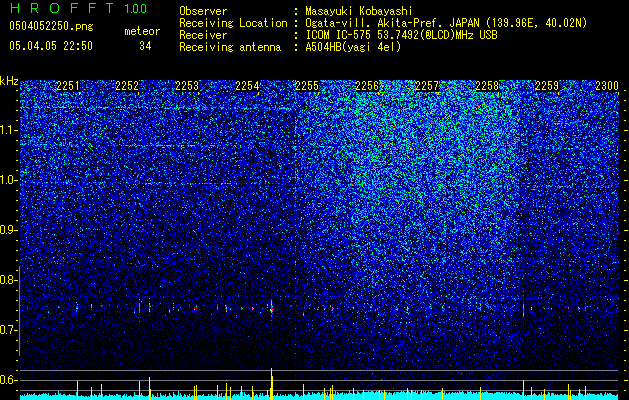This screenshot has height=400, width=629.
Task: Click time marker 2255
Action: point(307,86)
